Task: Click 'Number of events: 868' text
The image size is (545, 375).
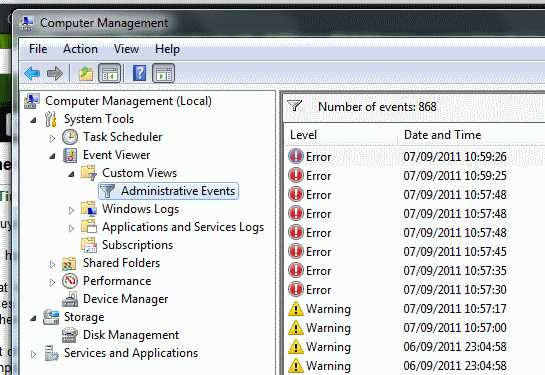Action: [377, 107]
